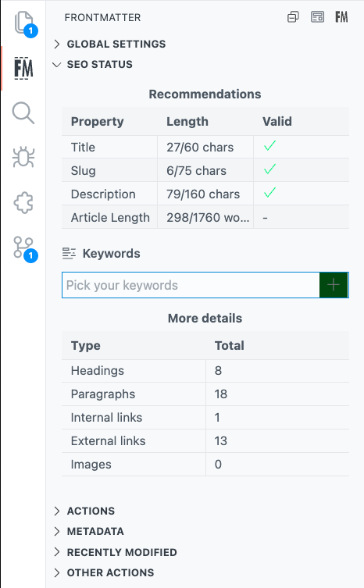Open the Search magnifier view
The width and height of the screenshot is (364, 588).
[23, 113]
